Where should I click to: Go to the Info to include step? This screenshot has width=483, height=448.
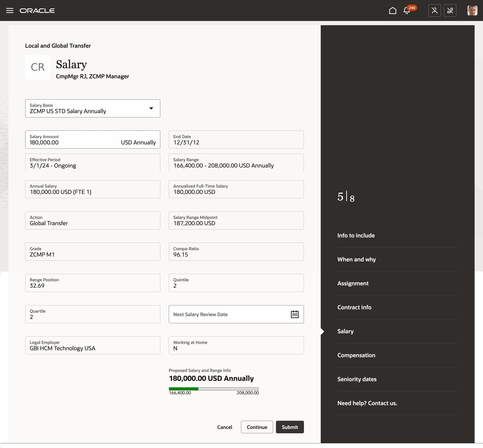pos(356,235)
